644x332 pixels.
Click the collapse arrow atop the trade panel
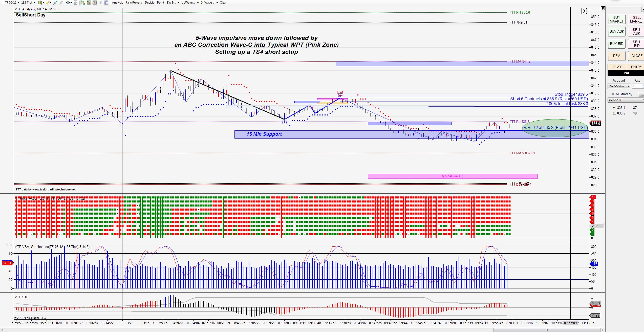click(642, 9)
